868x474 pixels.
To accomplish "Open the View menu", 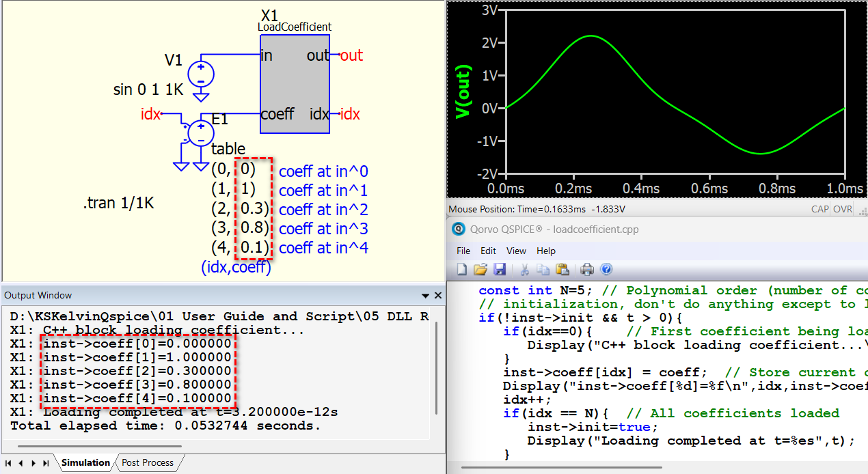I will pyautogui.click(x=516, y=251).
